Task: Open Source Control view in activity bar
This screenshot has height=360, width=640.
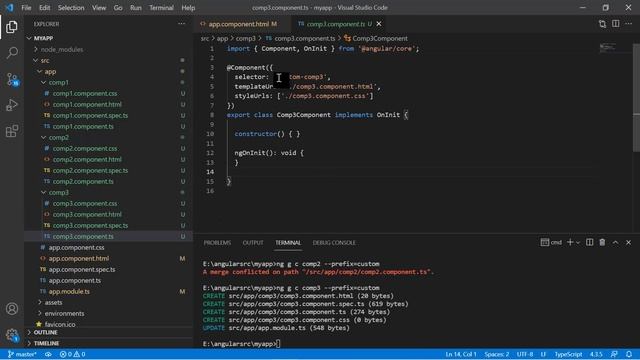Action: click(x=12, y=79)
